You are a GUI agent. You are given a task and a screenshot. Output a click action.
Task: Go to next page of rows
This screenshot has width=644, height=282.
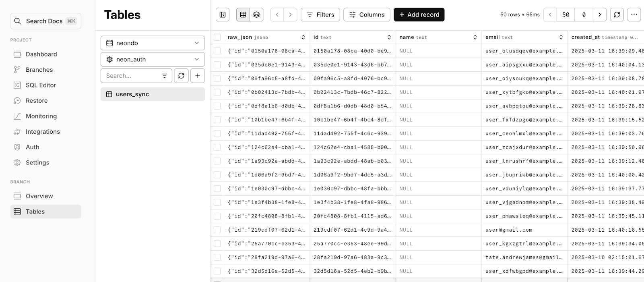(600, 15)
